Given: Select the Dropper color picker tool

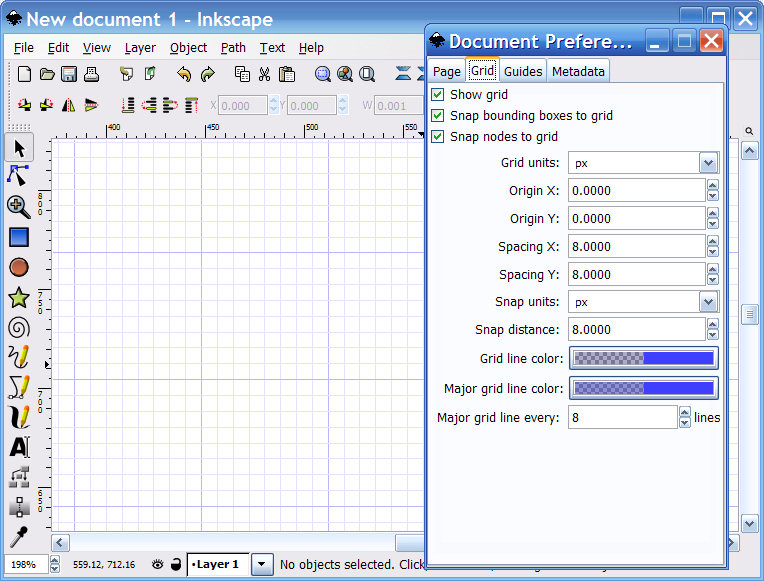Looking at the screenshot, I should coord(18,537).
